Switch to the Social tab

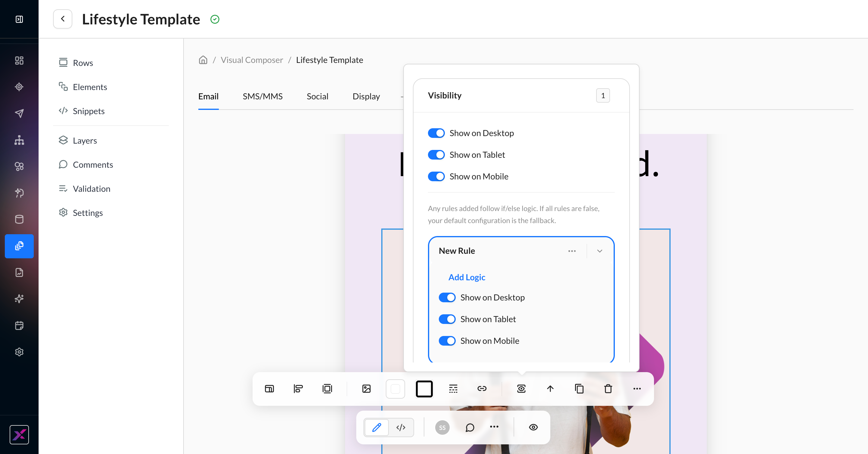click(x=317, y=97)
